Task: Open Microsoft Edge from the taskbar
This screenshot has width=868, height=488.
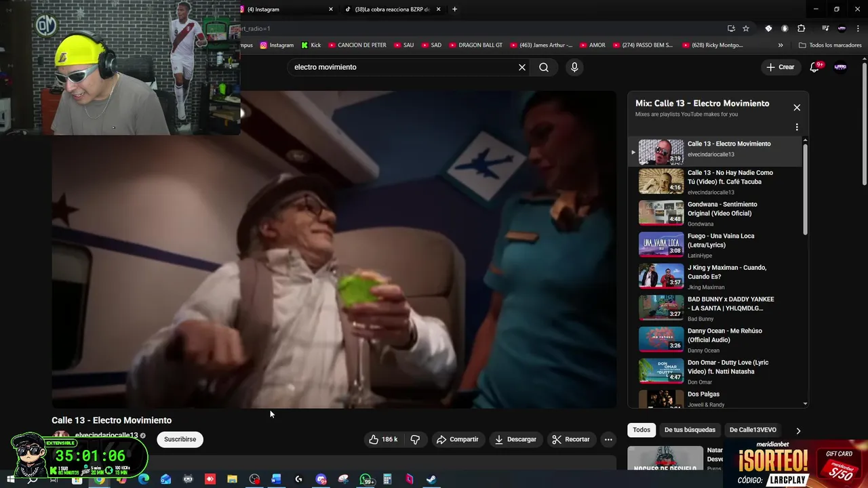Action: coord(144,479)
